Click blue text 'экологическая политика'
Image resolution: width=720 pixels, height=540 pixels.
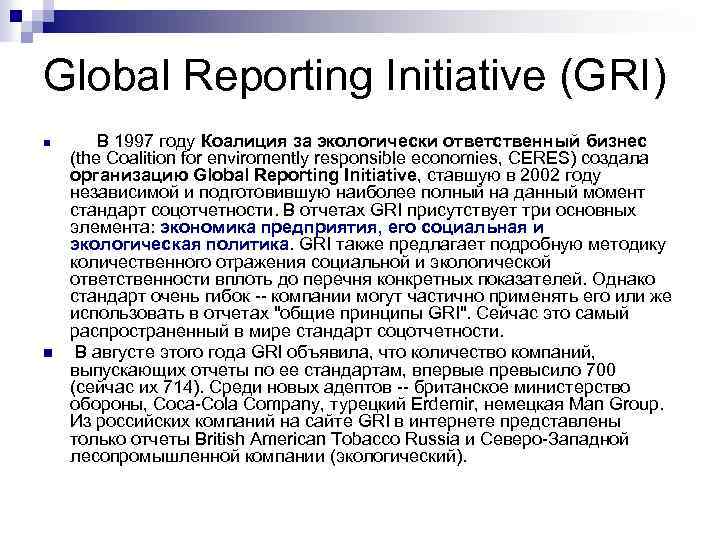click(180, 245)
